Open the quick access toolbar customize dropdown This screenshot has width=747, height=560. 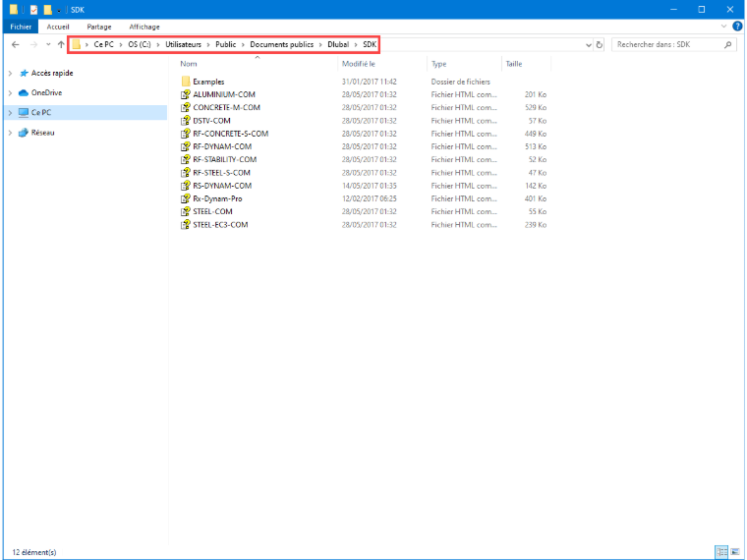click(59, 10)
